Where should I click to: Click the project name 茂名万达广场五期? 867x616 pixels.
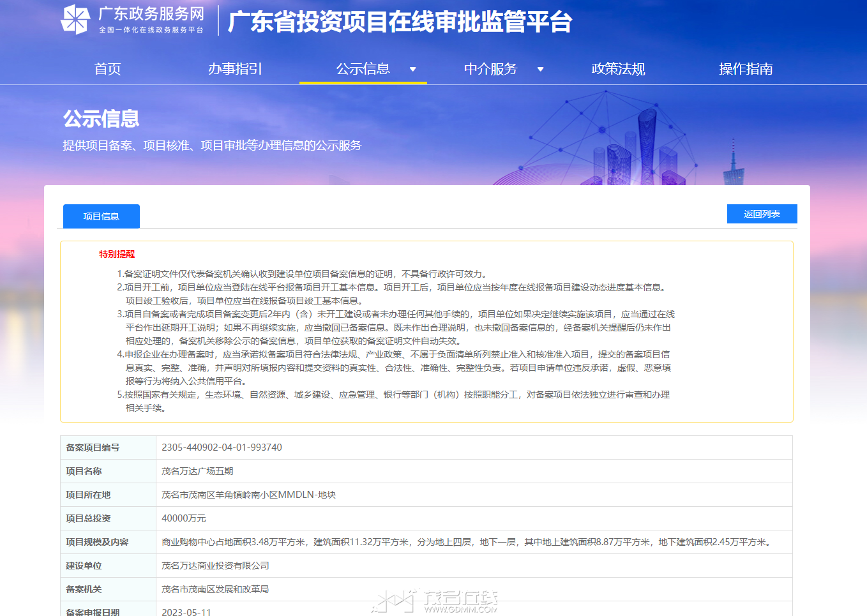pyautogui.click(x=197, y=471)
